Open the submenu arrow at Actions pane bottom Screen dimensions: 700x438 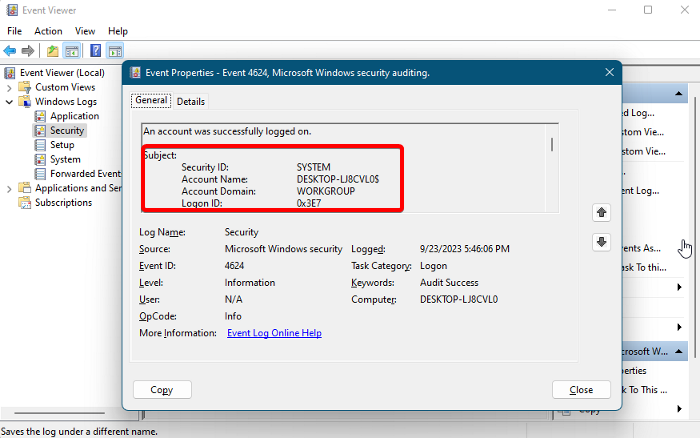click(679, 409)
